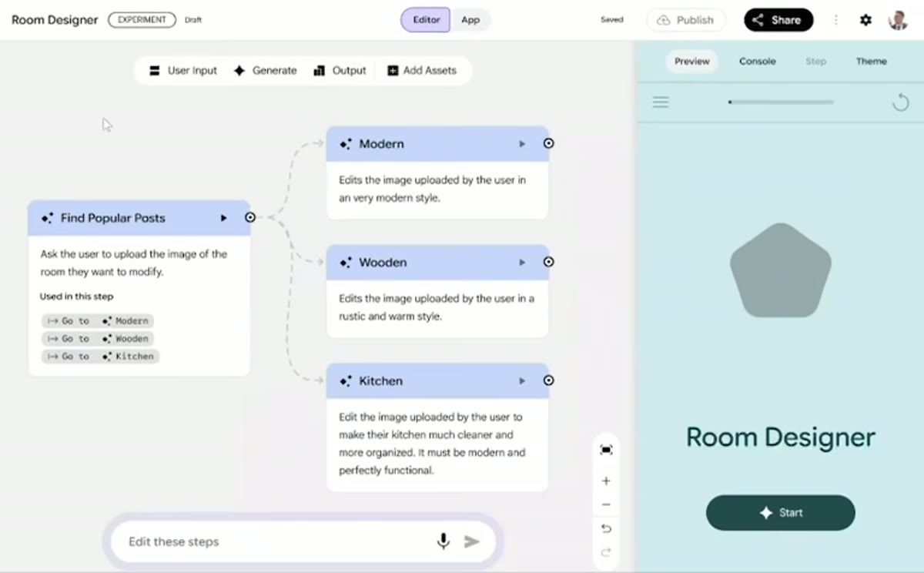924x573 pixels.
Task: Click the black Share button
Action: coord(778,20)
